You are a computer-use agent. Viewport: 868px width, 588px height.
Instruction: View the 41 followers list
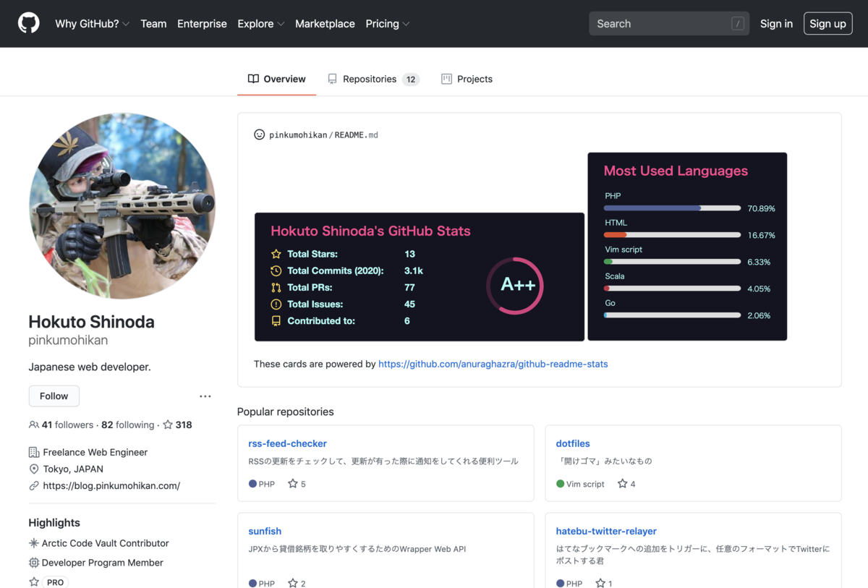tap(67, 425)
